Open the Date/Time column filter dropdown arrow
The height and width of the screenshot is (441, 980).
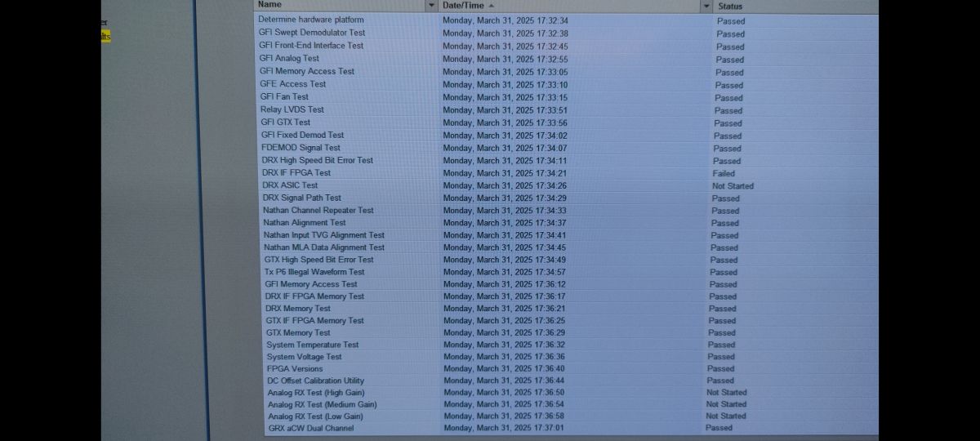(x=706, y=6)
